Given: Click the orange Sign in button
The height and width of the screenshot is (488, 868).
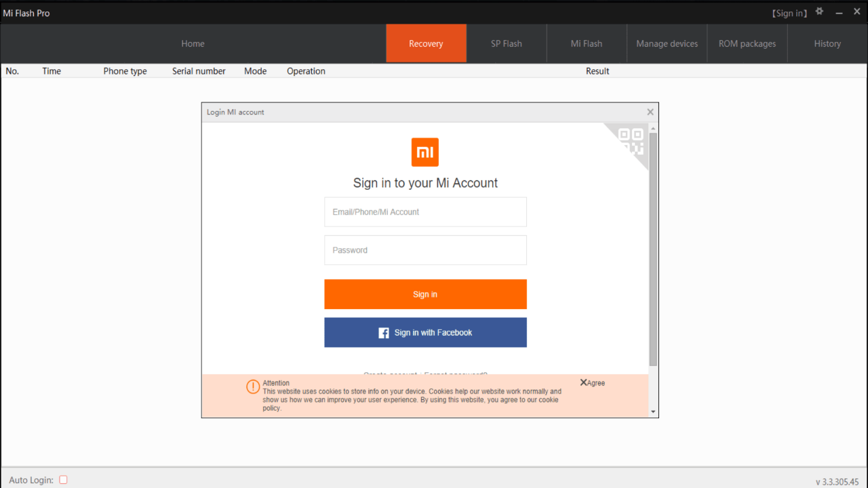Looking at the screenshot, I should point(425,294).
